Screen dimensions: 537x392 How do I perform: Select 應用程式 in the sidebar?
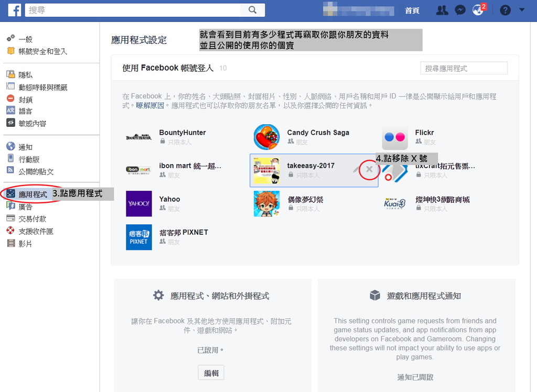33,194
